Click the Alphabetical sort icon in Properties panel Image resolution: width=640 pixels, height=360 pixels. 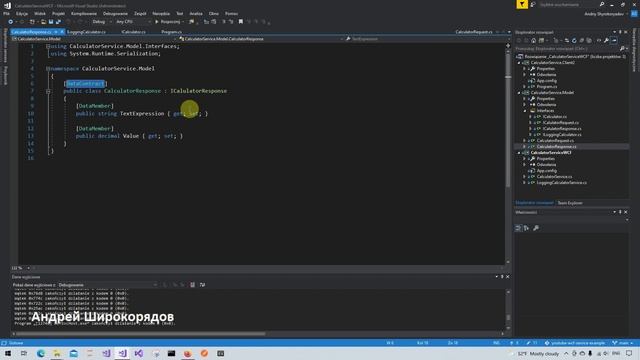tap(526, 228)
